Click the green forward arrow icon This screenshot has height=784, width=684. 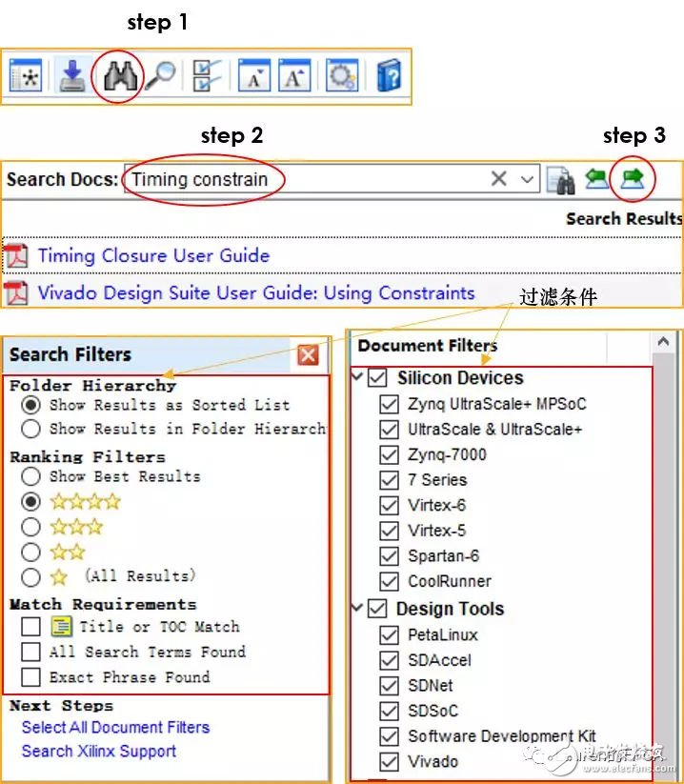click(632, 178)
